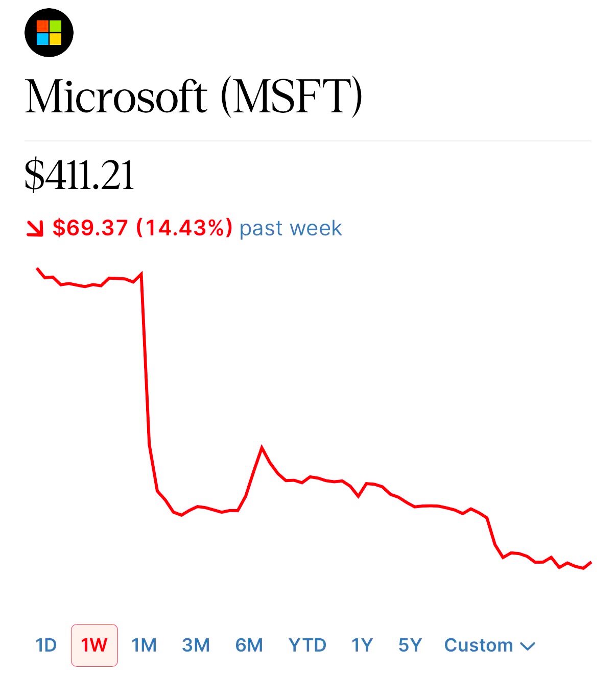
Task: Select the highlighted 1W range tab
Action: (94, 645)
